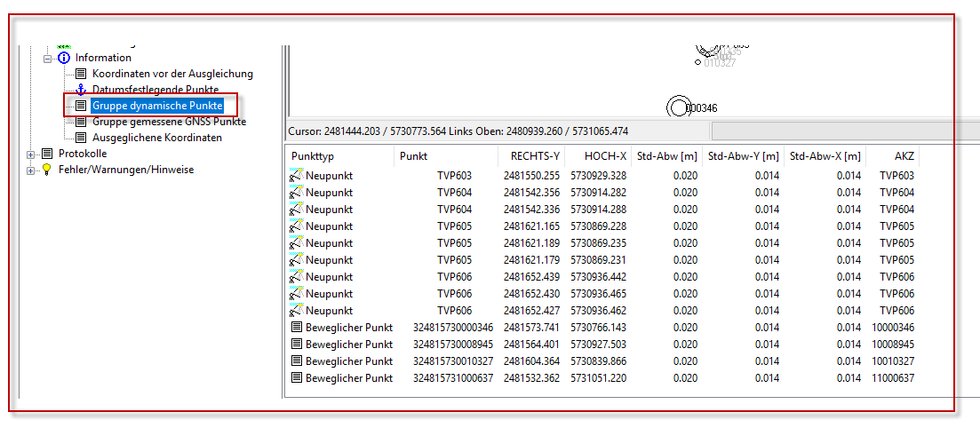Select Gruppe gemessene GNSS Punkte
This screenshot has width=980, height=428.
pos(169,122)
